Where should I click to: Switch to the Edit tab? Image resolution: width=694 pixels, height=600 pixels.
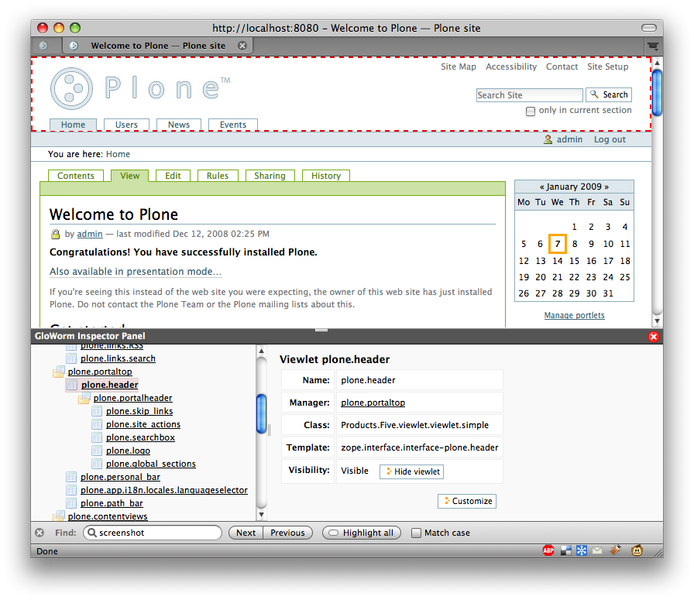(x=173, y=176)
